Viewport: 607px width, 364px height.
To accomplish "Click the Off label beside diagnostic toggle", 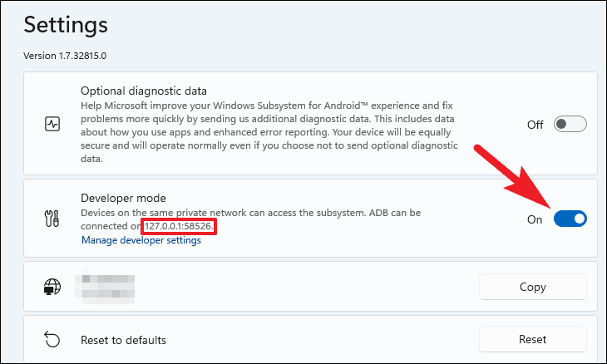I will click(x=535, y=125).
